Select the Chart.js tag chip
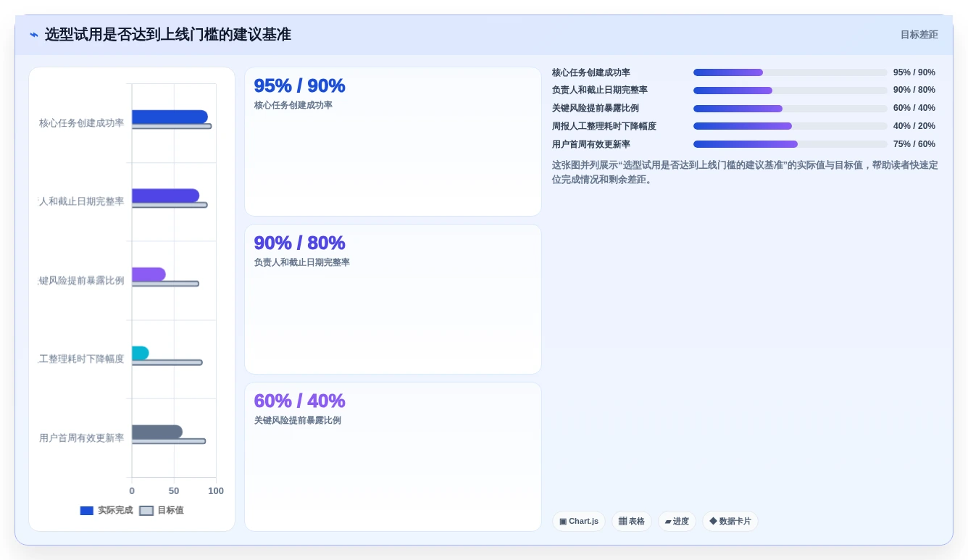The height and width of the screenshot is (560, 968). tap(579, 522)
